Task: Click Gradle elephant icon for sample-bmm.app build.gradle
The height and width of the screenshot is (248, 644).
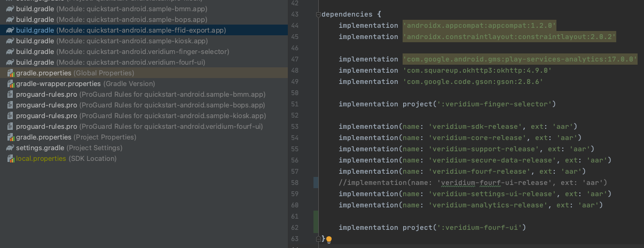Action: pyautogui.click(x=10, y=9)
